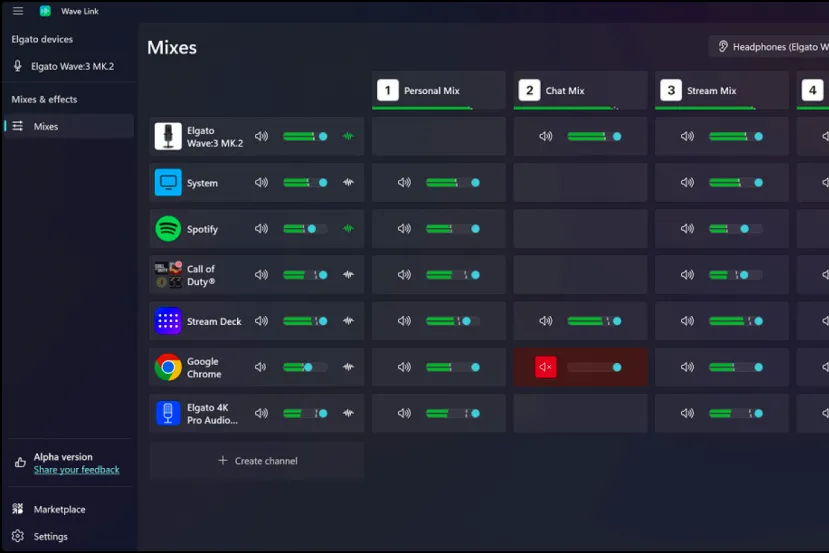The image size is (829, 553).
Task: Click empty Elgato Wave:3 cell in Personal Mix
Action: [438, 136]
